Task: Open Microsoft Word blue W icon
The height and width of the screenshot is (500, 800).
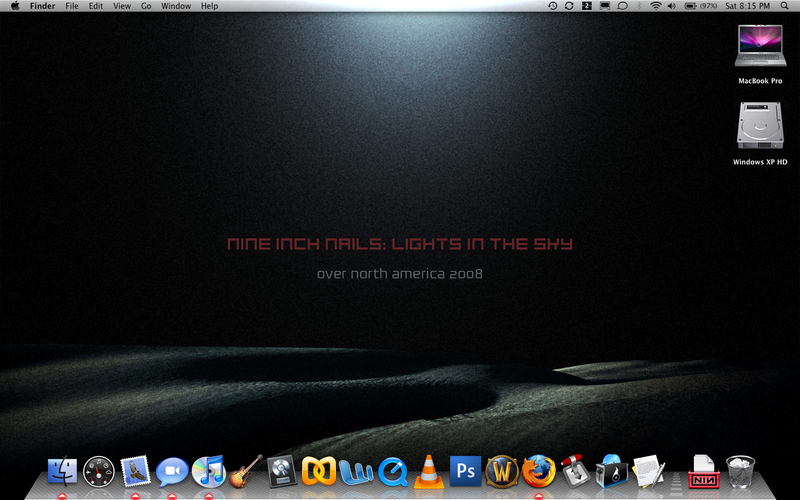Action: (x=356, y=472)
